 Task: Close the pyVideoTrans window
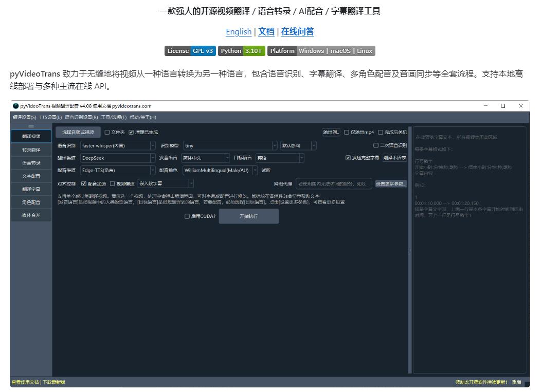(520, 106)
